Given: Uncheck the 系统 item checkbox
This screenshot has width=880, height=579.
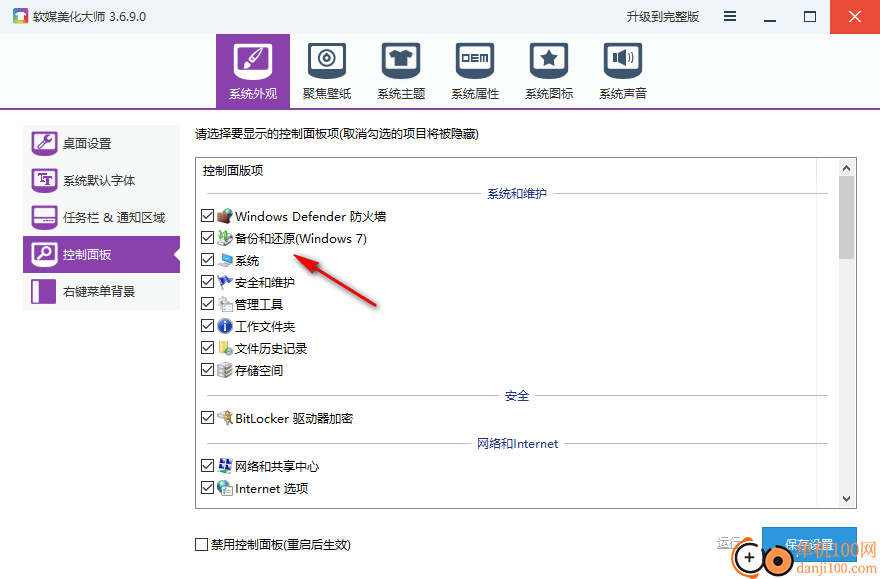Looking at the screenshot, I should click(x=207, y=260).
